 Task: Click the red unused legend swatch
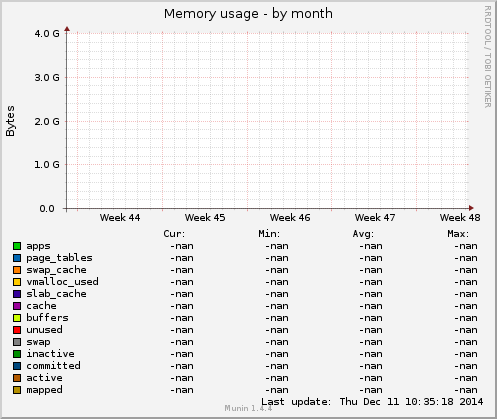[x=17, y=330]
